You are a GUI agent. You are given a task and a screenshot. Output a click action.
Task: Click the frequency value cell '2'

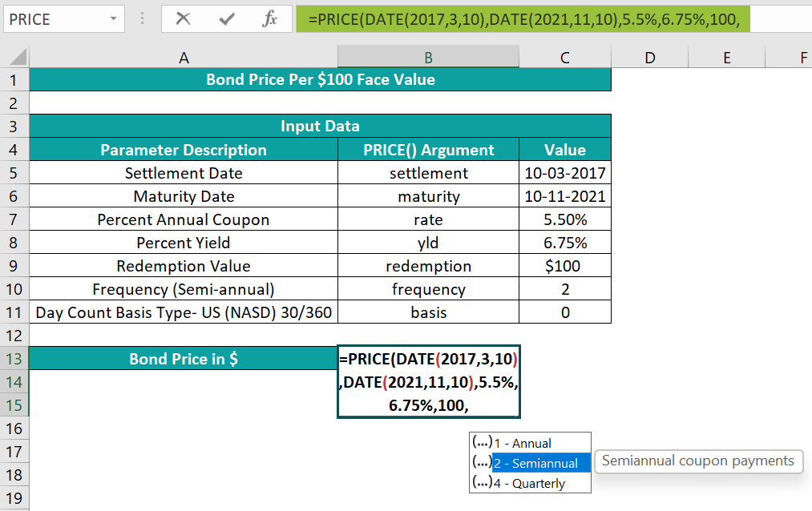(x=565, y=289)
